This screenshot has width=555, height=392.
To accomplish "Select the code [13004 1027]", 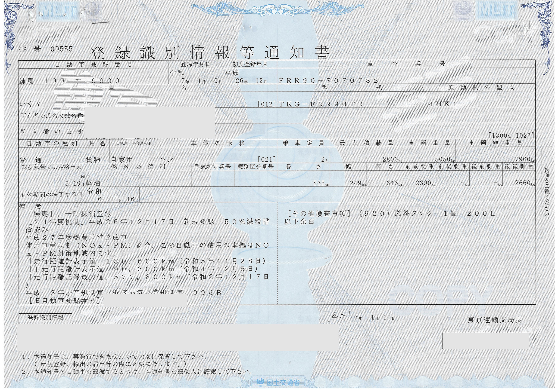I will 511,135.
